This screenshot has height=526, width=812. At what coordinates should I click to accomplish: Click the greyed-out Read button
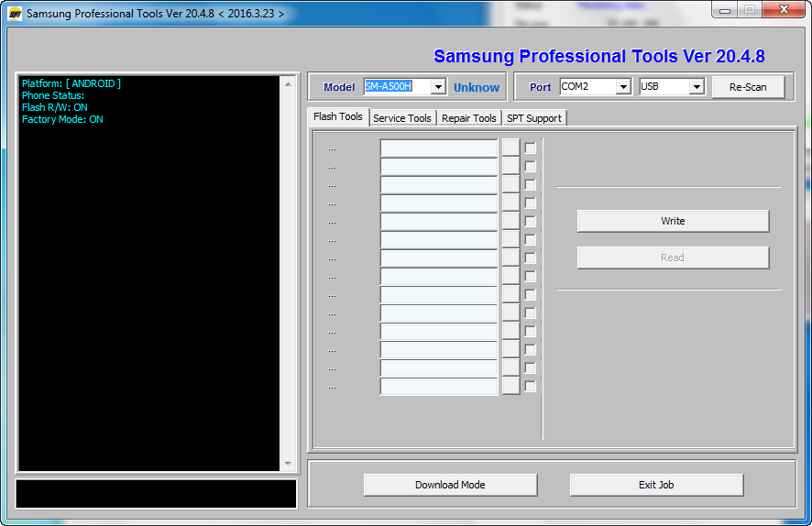pyautogui.click(x=674, y=258)
